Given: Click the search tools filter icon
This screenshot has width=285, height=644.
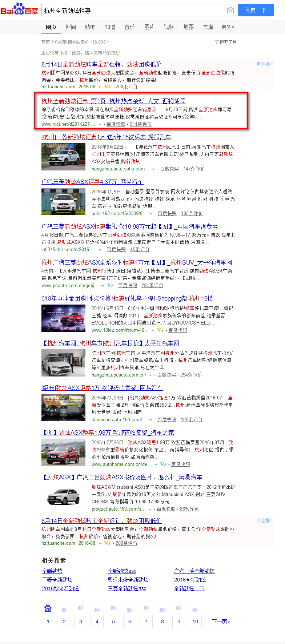Looking at the screenshot, I should [217, 42].
